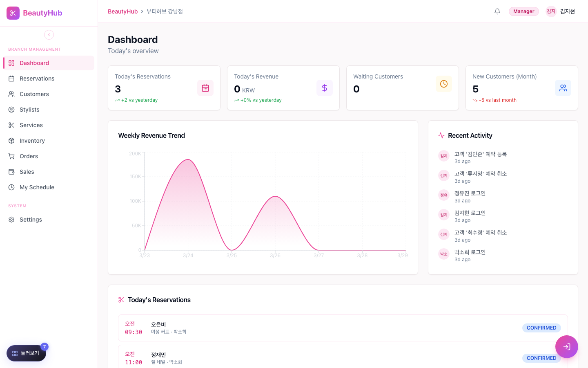Open activity 김지현 로그인
The image size is (588, 368).
[x=503, y=216]
